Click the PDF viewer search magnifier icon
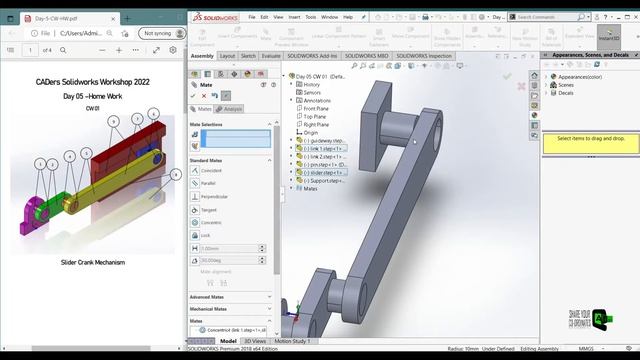 63,50
